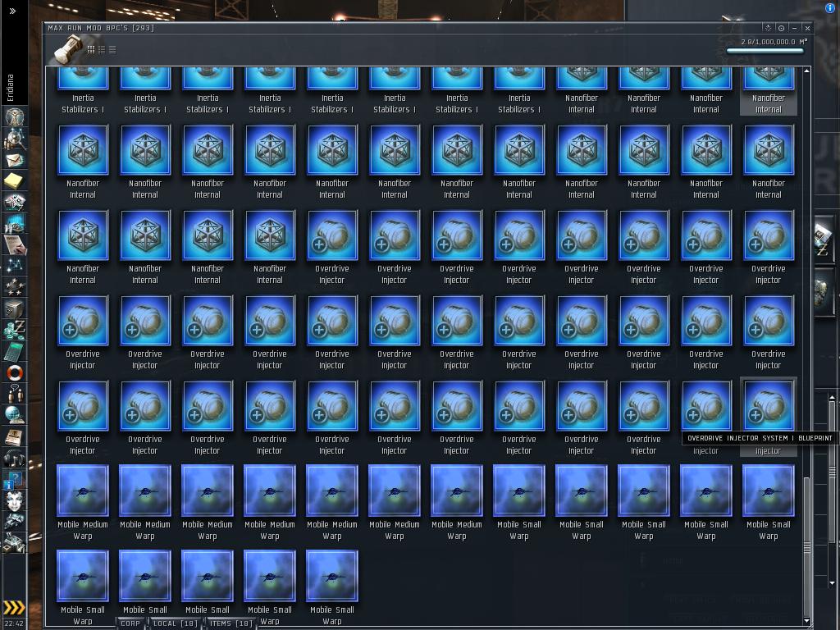Image resolution: width=840 pixels, height=630 pixels.
Task: Click the container icon in window header
Action: coord(69,48)
